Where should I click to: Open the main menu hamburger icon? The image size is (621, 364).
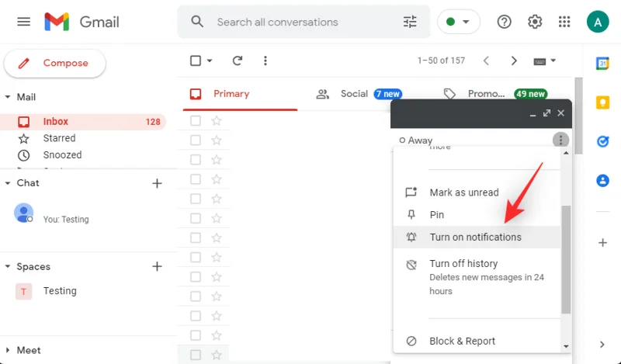point(24,22)
